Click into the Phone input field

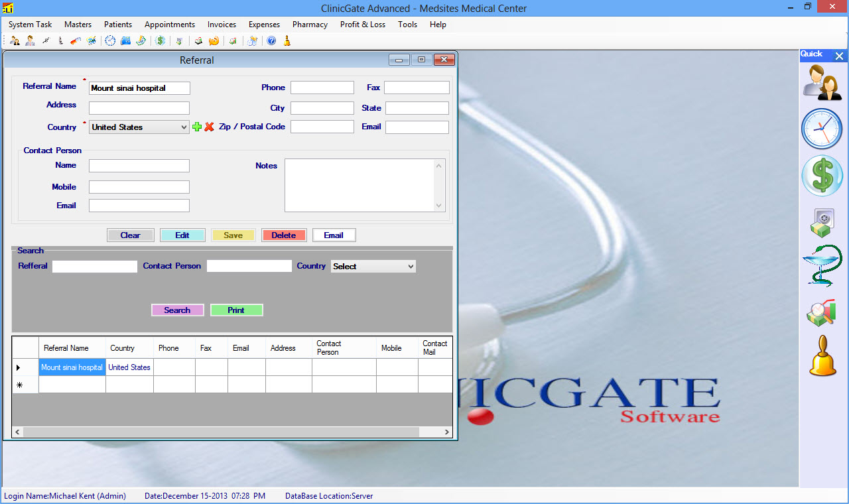(322, 88)
